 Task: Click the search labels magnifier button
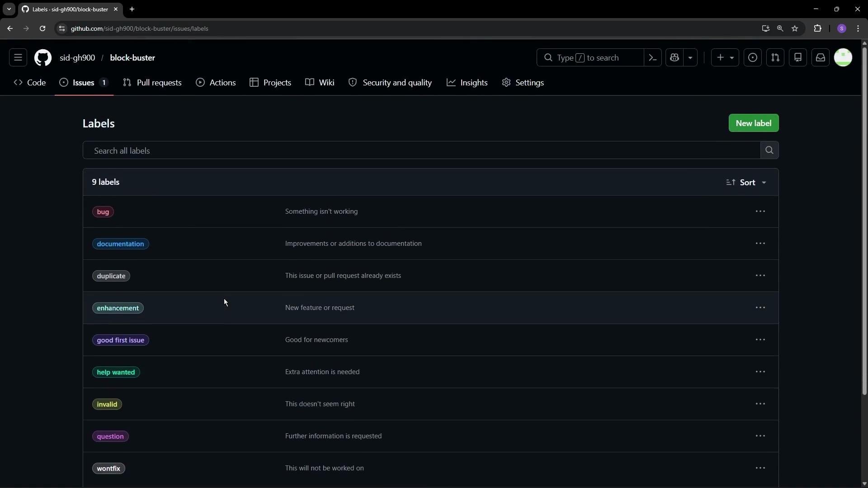coord(769,150)
